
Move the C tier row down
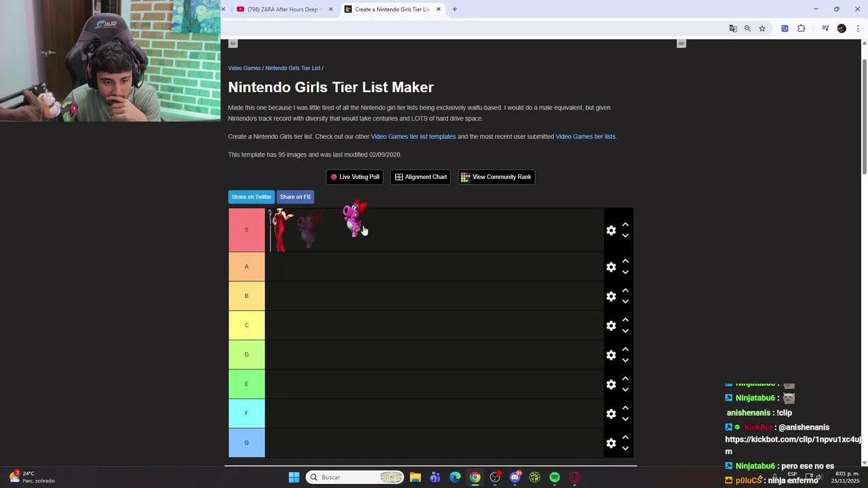tap(625, 331)
